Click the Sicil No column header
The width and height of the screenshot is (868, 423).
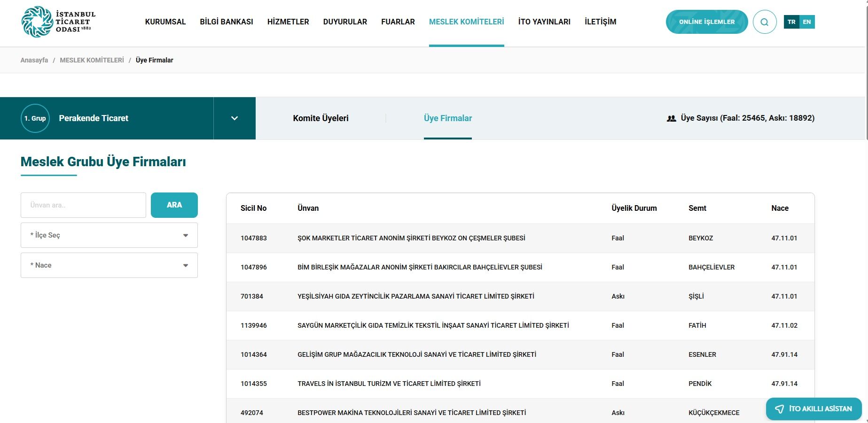254,208
